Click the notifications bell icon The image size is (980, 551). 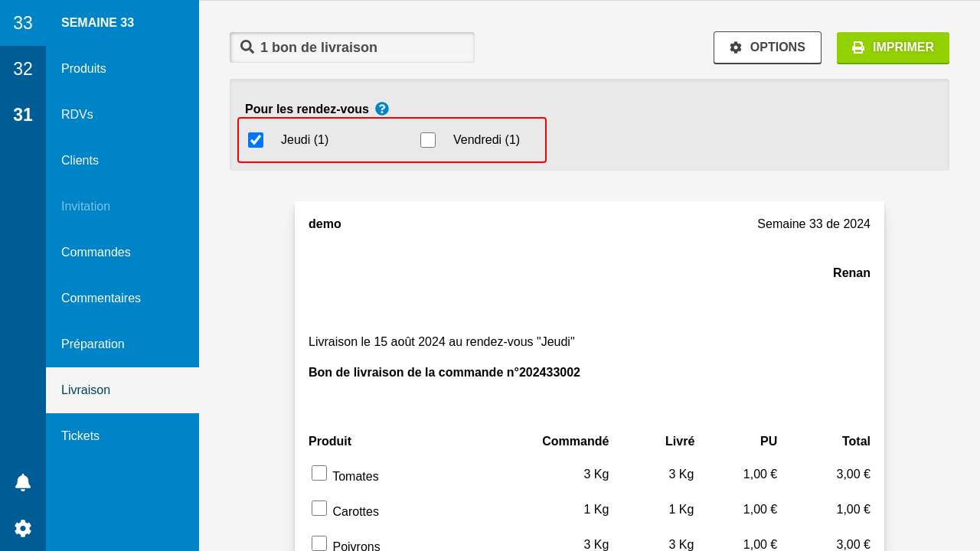pos(23,482)
